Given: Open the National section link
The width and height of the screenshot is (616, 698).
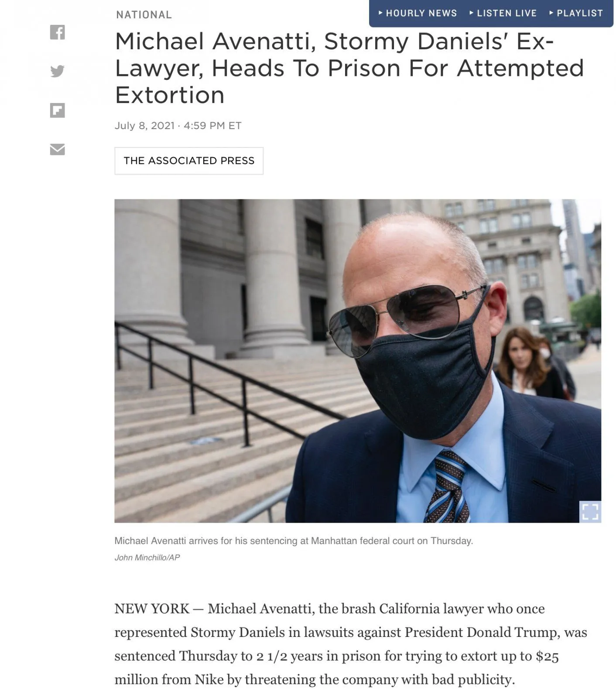Looking at the screenshot, I should [144, 15].
